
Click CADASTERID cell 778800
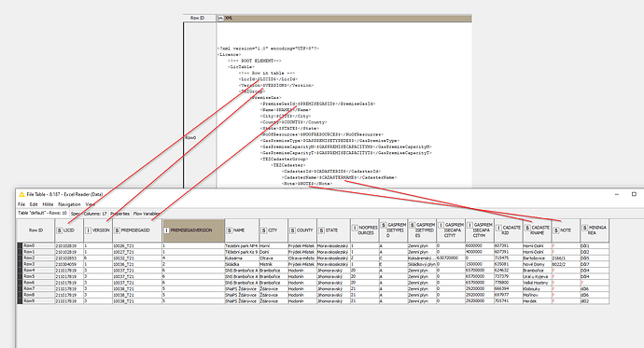tap(508, 283)
